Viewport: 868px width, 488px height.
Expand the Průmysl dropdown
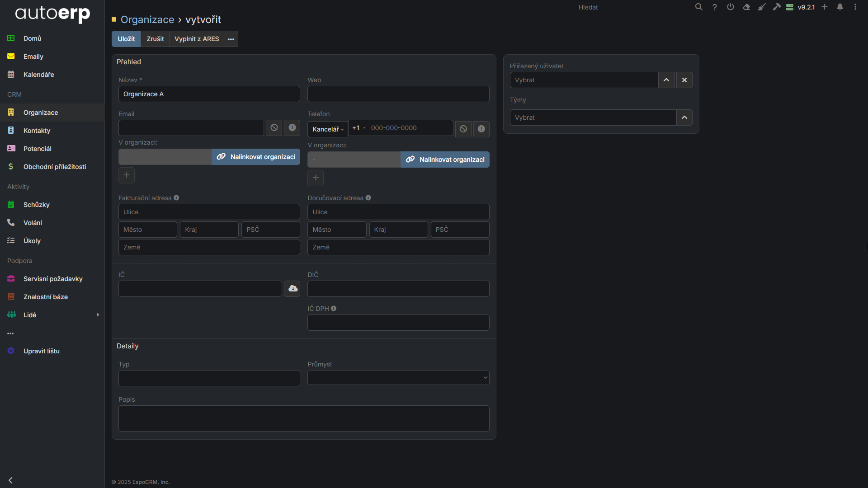(398, 378)
